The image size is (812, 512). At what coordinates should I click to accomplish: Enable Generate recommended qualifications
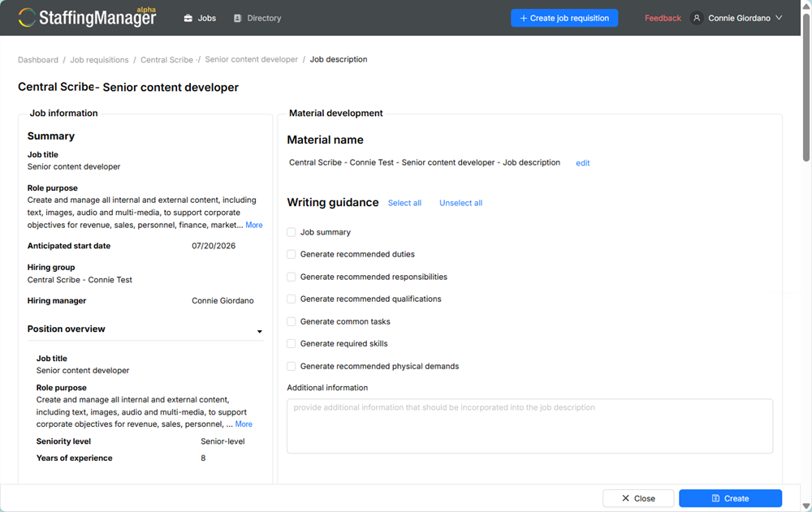click(291, 299)
